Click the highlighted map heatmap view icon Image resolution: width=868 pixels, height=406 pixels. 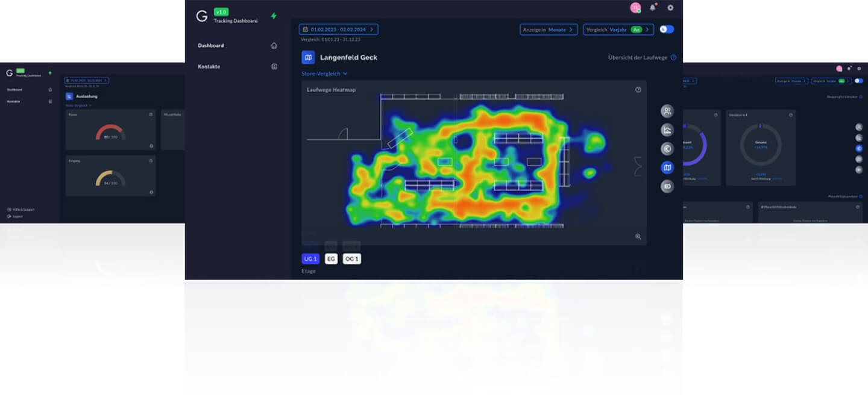point(667,167)
